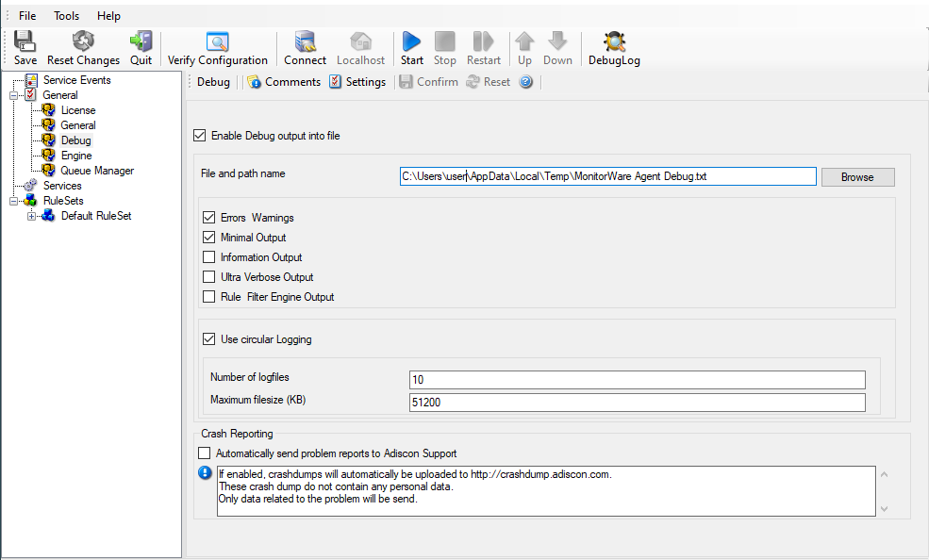The height and width of the screenshot is (560, 929).
Task: Open the Help menu
Action: [x=108, y=16]
